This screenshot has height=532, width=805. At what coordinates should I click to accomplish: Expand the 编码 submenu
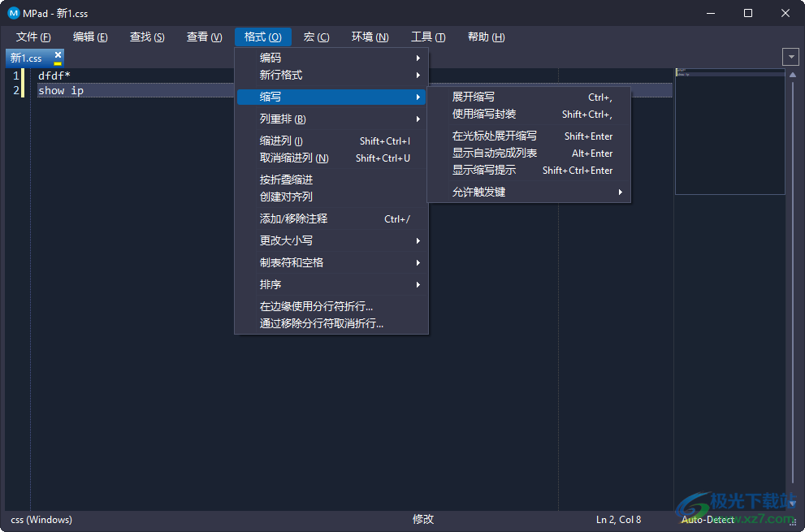coord(331,58)
